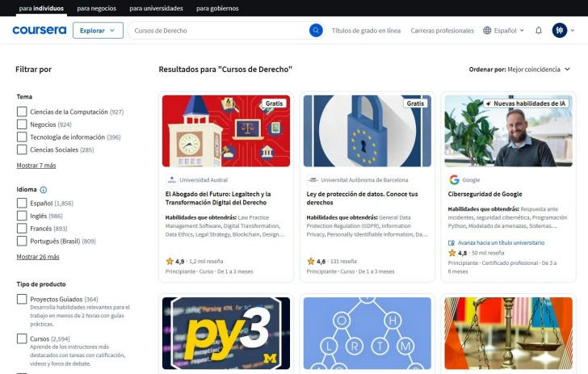588x374 pixels.
Task: Click the degree pathway icon beside Avanza hacia
Action: pyautogui.click(x=451, y=242)
